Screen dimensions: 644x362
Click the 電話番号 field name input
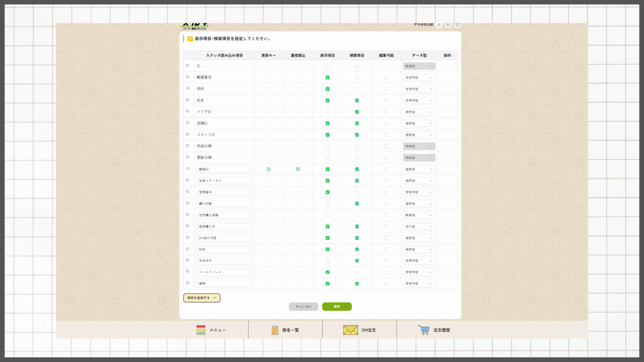[x=224, y=192]
